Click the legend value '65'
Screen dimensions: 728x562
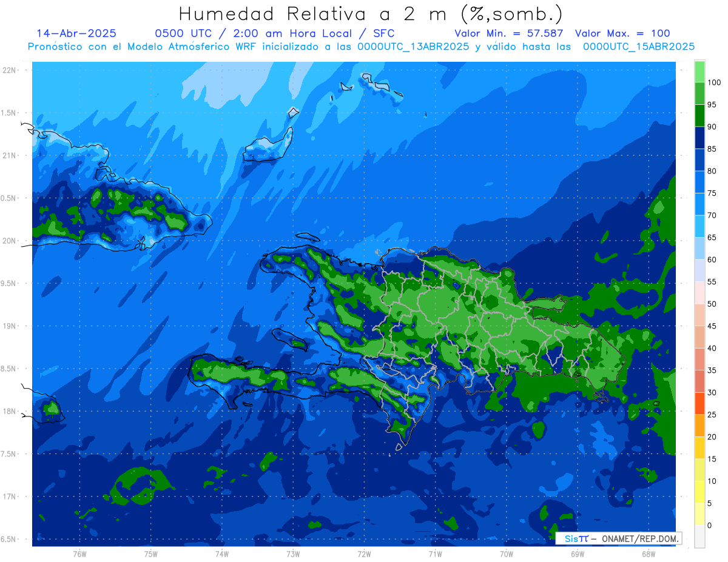tap(712, 238)
